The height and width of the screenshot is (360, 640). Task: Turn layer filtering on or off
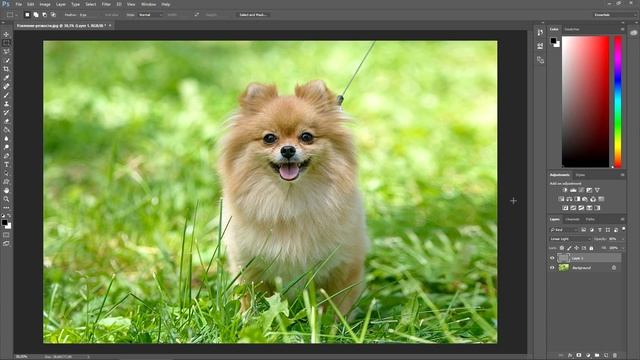pos(624,229)
